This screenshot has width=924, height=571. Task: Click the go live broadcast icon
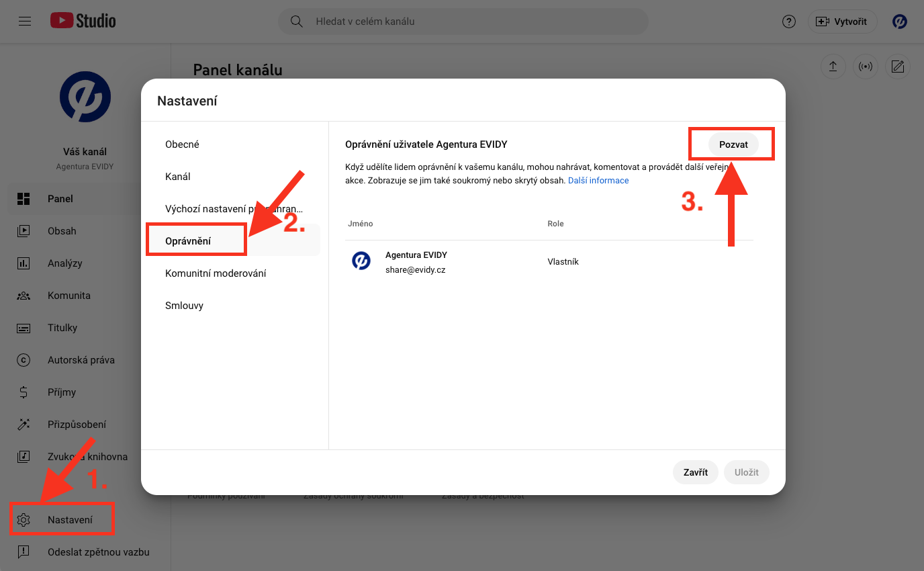click(x=866, y=67)
